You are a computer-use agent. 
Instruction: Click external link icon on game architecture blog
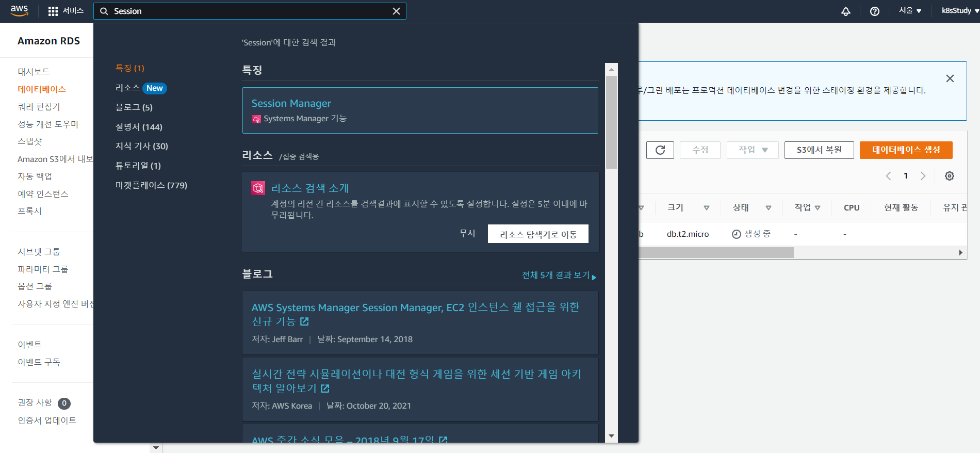click(x=325, y=389)
